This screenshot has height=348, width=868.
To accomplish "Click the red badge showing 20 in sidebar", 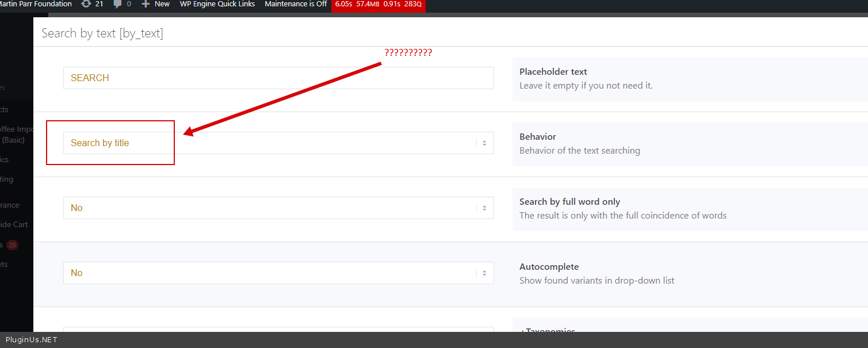I will (12, 245).
